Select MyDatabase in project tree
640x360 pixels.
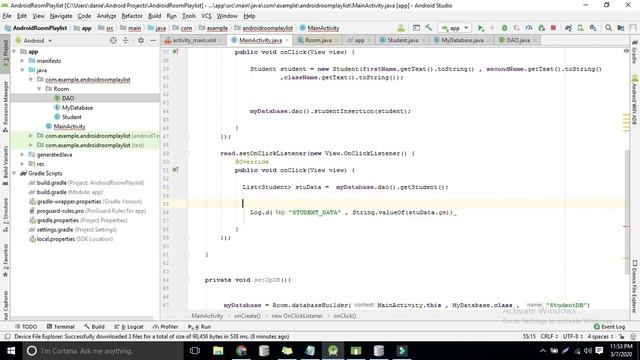[77, 107]
